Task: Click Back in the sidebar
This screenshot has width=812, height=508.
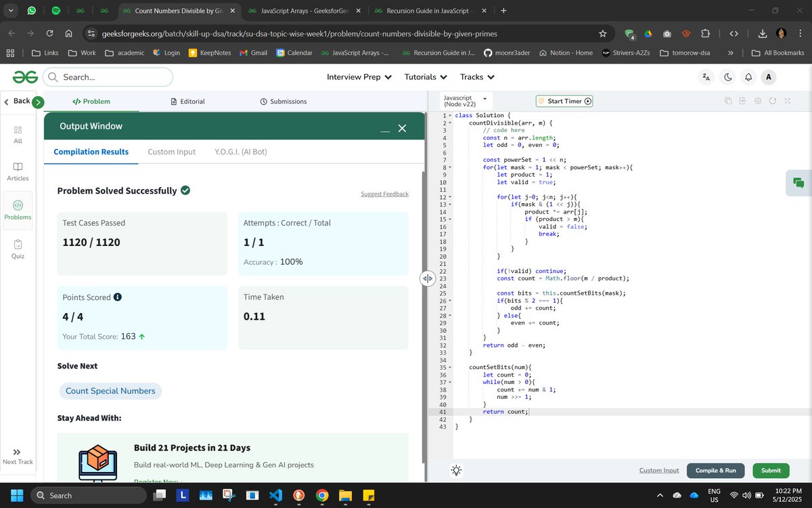Action: pyautogui.click(x=17, y=101)
